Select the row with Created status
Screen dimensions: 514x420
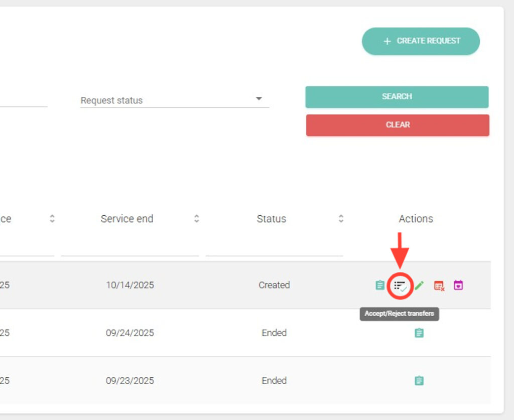(274, 285)
